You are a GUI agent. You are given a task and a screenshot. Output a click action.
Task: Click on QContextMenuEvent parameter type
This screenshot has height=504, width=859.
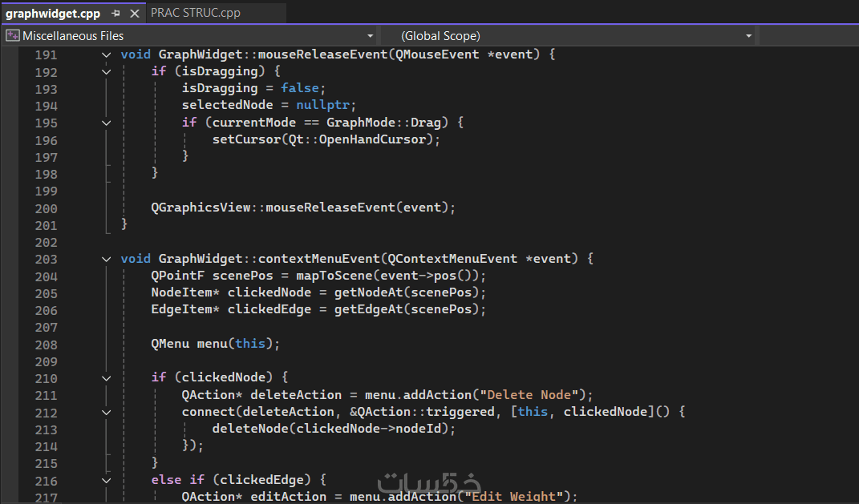452,259
